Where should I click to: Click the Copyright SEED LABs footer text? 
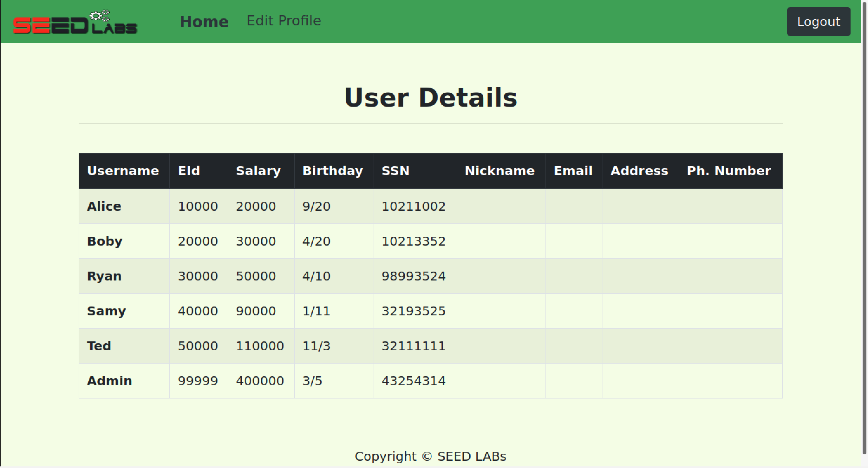(430, 457)
